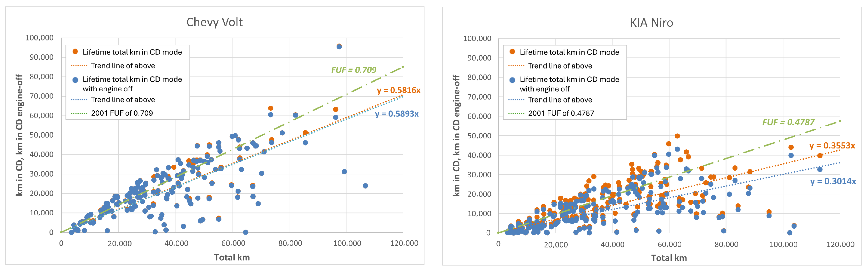Screen dimensions: 868x271
Task: Select orange dot legend marker in Chevy Volt chart
Action: click(x=75, y=51)
